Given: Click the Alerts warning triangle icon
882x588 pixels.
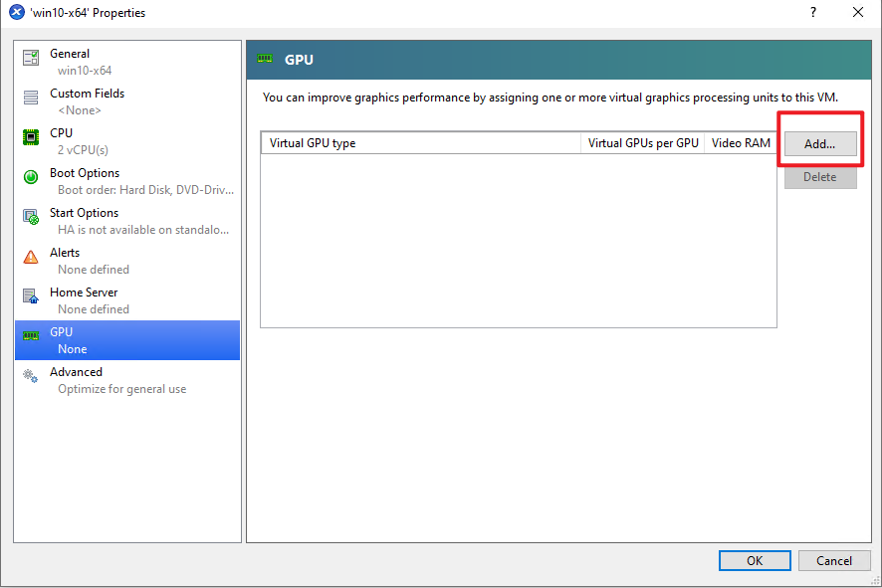Looking at the screenshot, I should coord(31,257).
